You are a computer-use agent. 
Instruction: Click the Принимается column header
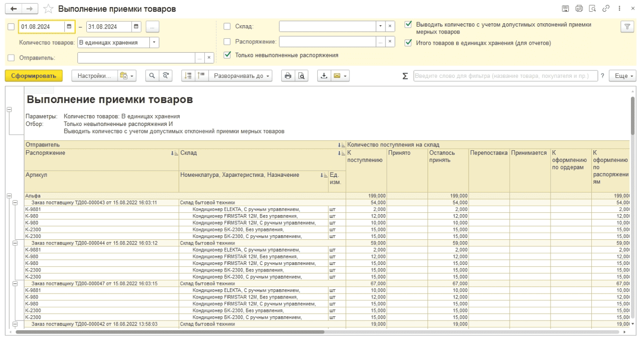(530, 171)
